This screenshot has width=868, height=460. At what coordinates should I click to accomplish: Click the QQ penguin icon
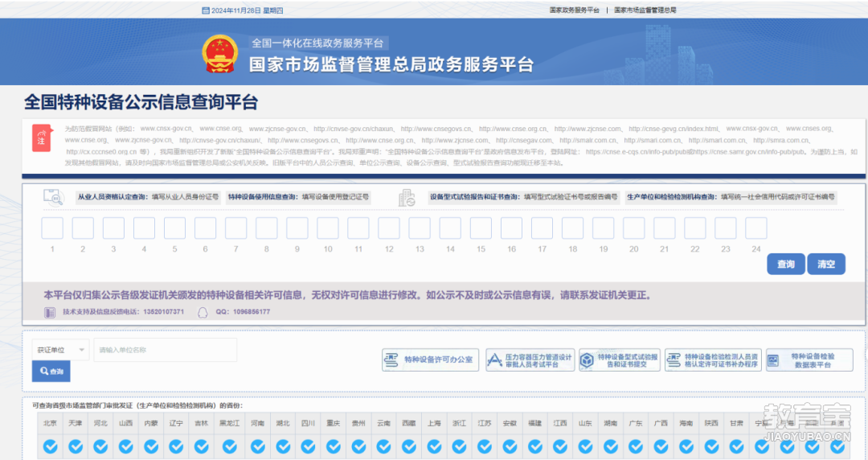tap(203, 313)
